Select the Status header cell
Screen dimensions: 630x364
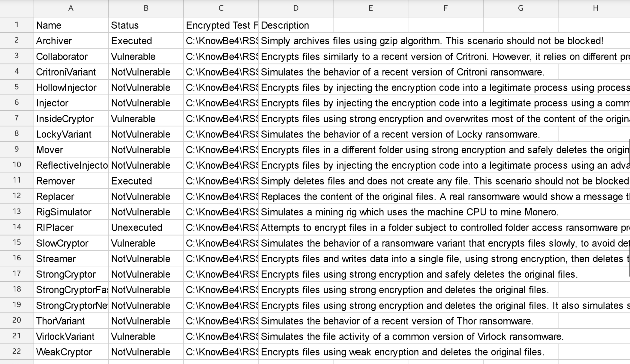tap(146, 25)
